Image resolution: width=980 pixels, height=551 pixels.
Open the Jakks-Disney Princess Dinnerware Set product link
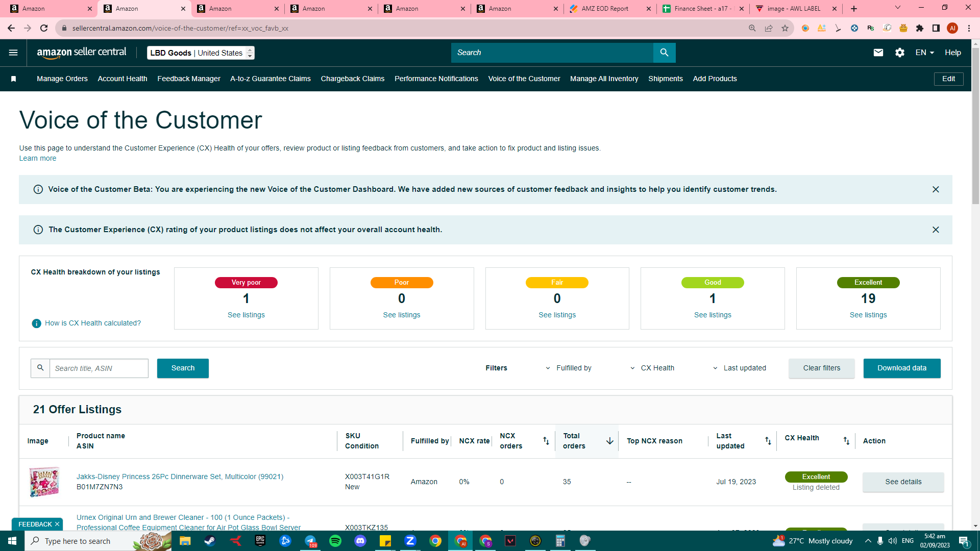pyautogui.click(x=180, y=477)
